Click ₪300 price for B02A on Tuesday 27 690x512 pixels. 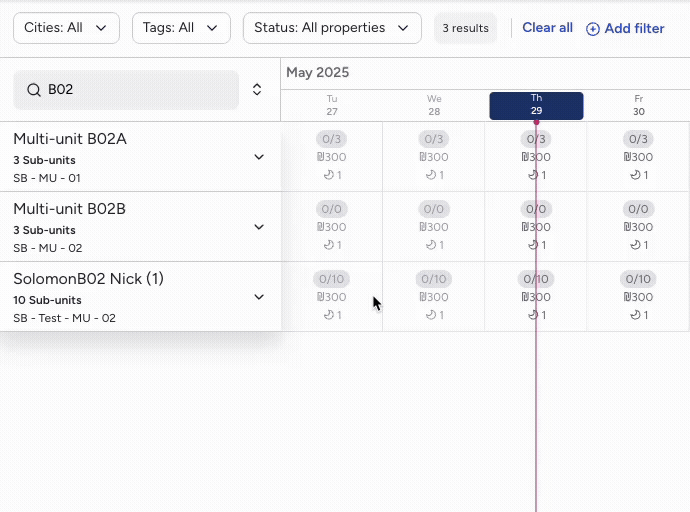331,157
